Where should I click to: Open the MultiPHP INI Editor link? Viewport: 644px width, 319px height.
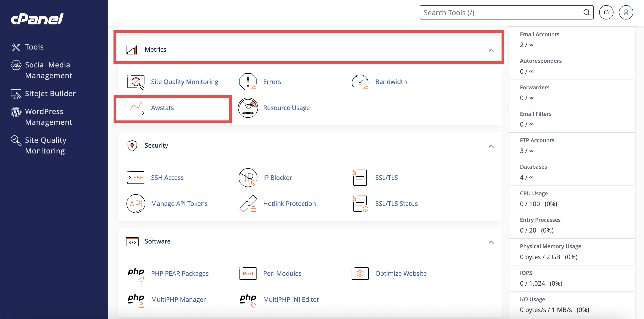pyautogui.click(x=291, y=299)
